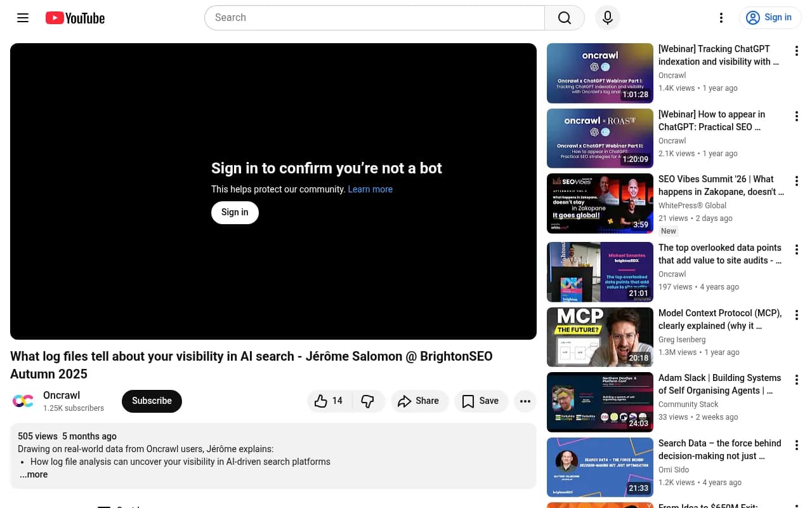Open options for Adam Slack video
Viewport: 812px width, 508px height.
797,380
